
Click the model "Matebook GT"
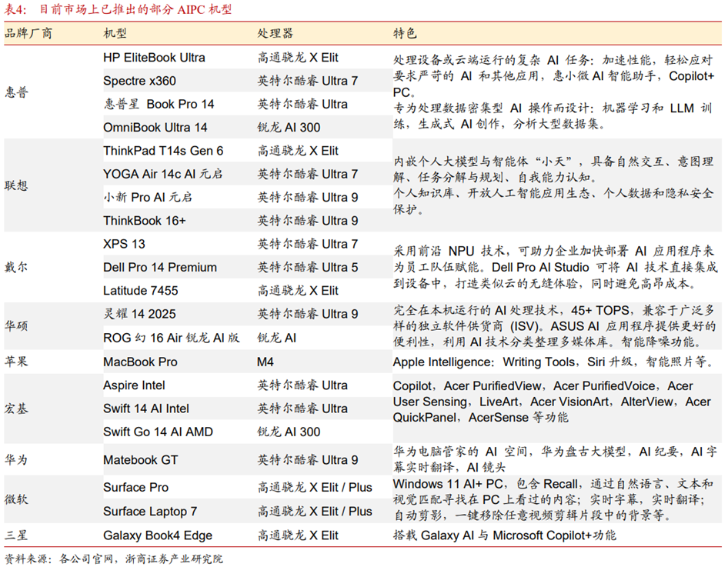[141, 460]
